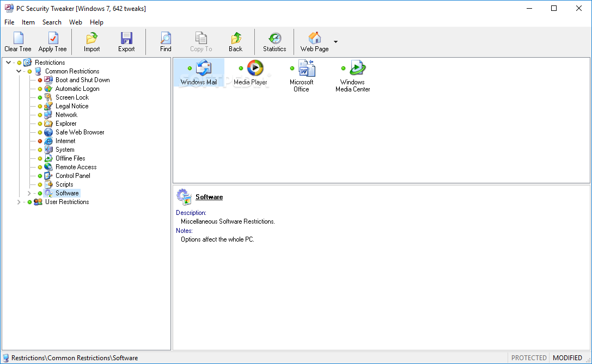Open the File menu
Viewport: 592px width, 364px height.
pos(9,22)
